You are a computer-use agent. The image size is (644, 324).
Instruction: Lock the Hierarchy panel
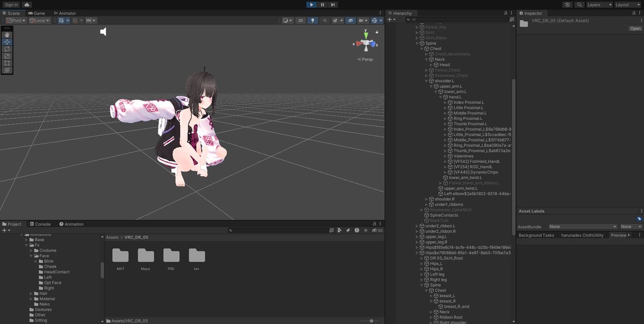pos(506,13)
